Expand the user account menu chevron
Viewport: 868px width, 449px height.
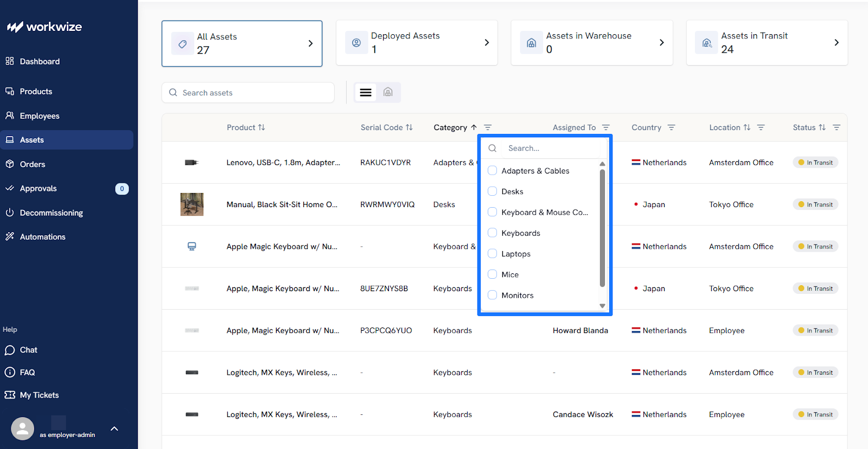[114, 428]
